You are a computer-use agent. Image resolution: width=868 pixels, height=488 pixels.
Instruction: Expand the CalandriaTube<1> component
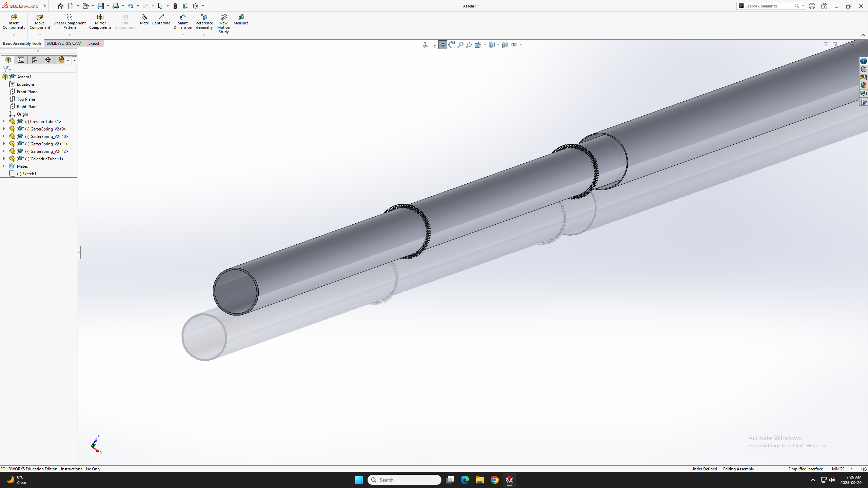4,159
